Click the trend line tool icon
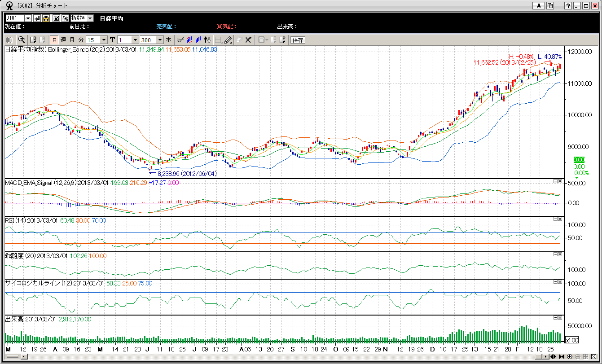The height and width of the screenshot is (364, 602). 180,40
